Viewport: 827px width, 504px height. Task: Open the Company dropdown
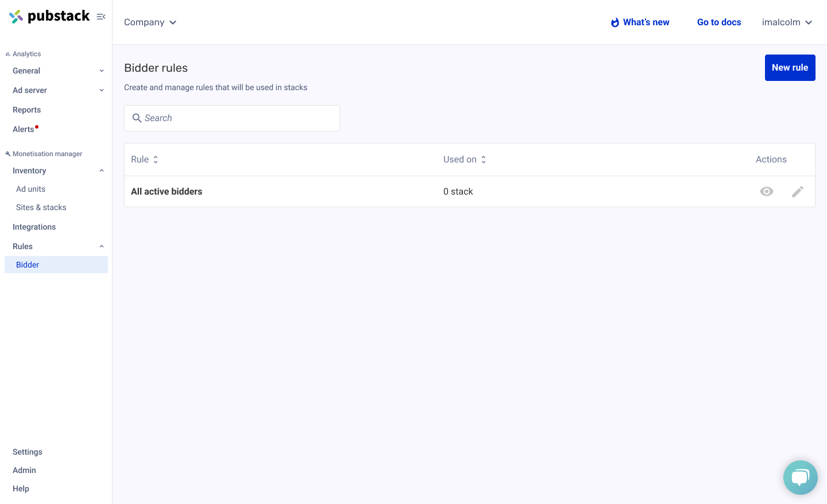tap(150, 22)
